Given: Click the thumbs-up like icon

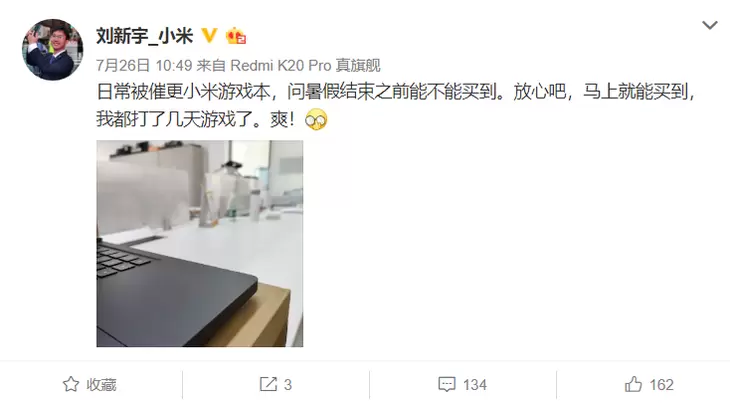Looking at the screenshot, I should click(x=633, y=384).
